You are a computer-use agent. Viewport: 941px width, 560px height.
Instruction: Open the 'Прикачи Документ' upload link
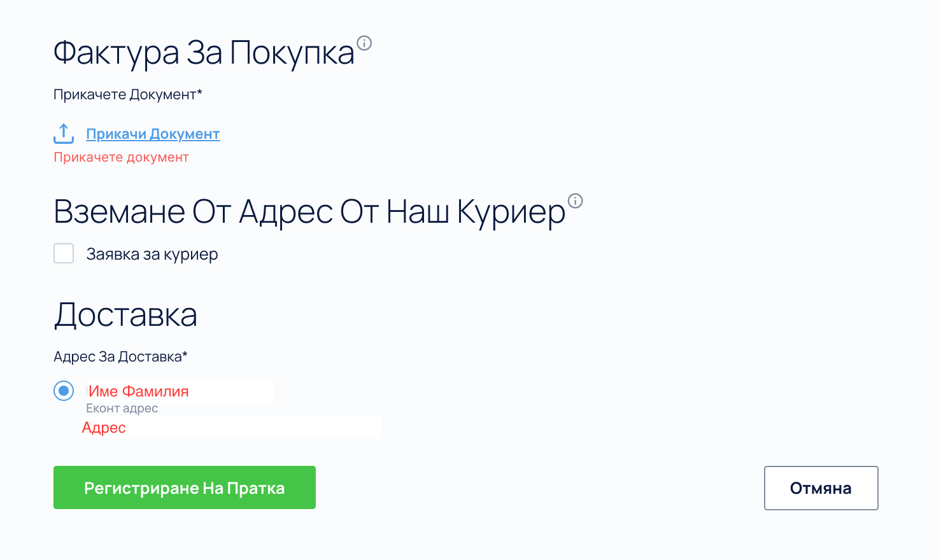click(153, 134)
